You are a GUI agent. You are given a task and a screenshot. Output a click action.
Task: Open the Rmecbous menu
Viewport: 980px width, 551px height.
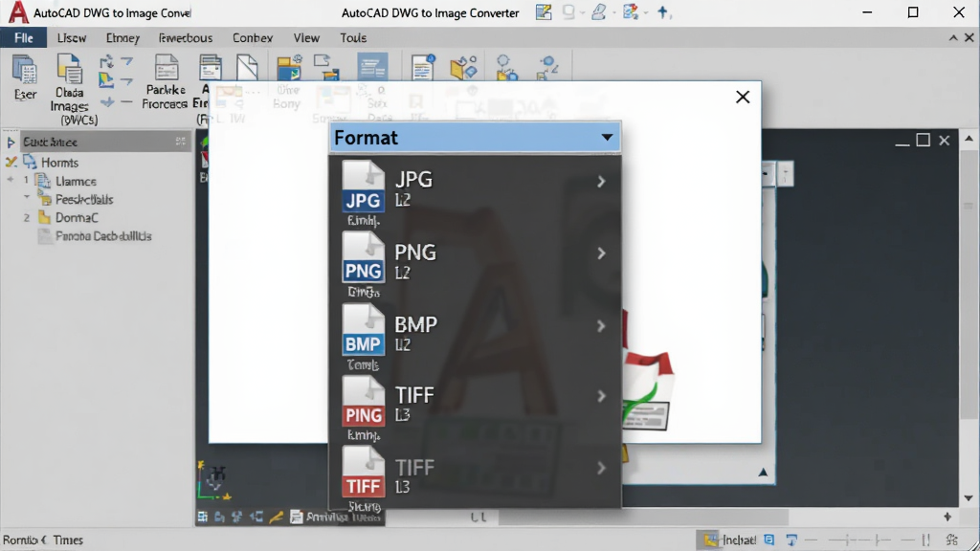pyautogui.click(x=186, y=38)
